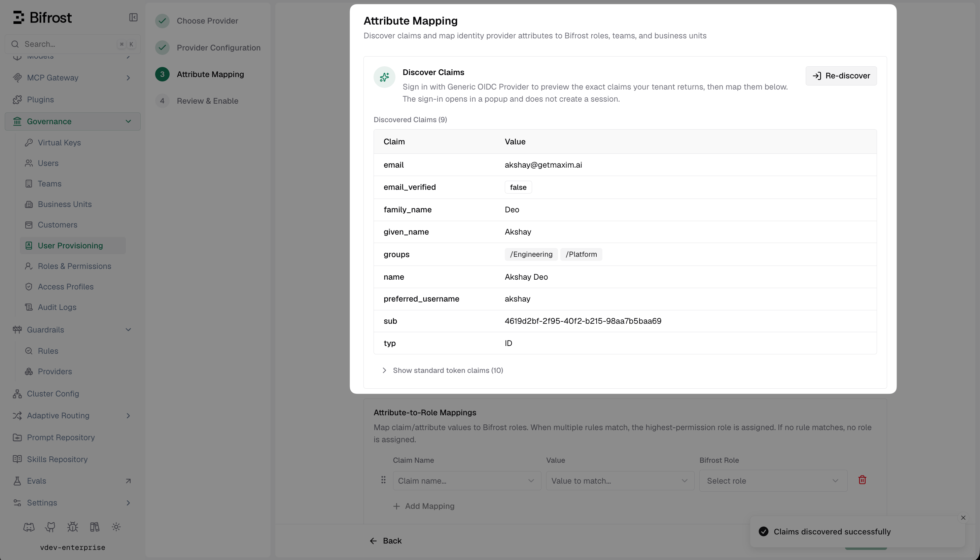Open the Value to match dropdown

[x=620, y=481]
